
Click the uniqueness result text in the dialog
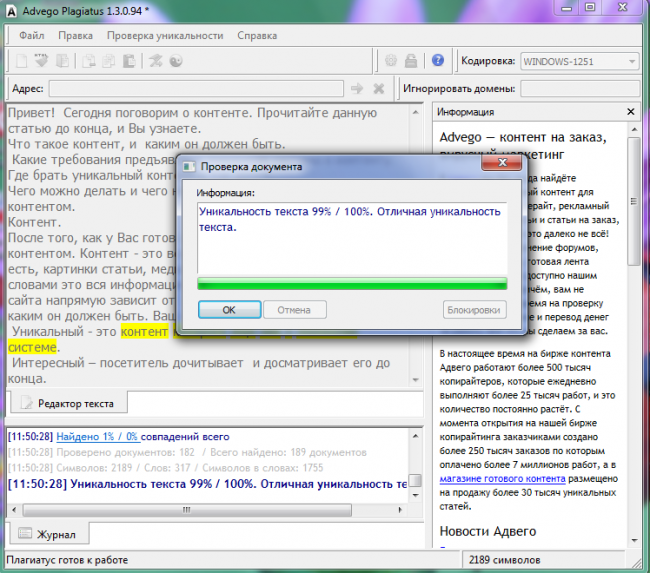(x=350, y=219)
